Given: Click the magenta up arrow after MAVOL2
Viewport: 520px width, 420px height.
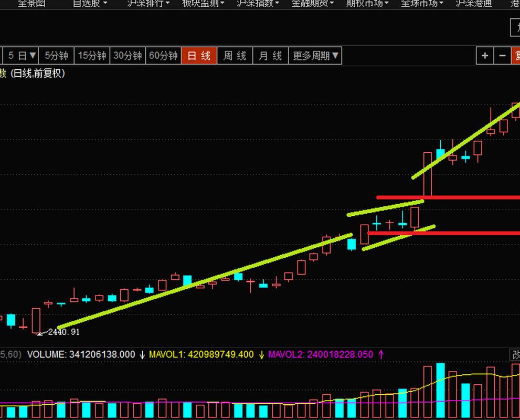Looking at the screenshot, I should [x=381, y=355].
